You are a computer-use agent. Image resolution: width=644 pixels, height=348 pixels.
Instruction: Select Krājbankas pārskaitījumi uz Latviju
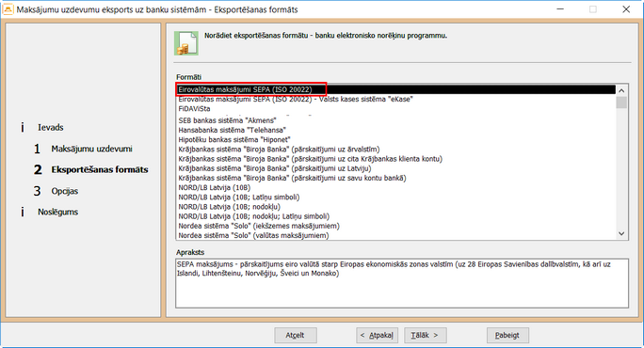pyautogui.click(x=396, y=168)
